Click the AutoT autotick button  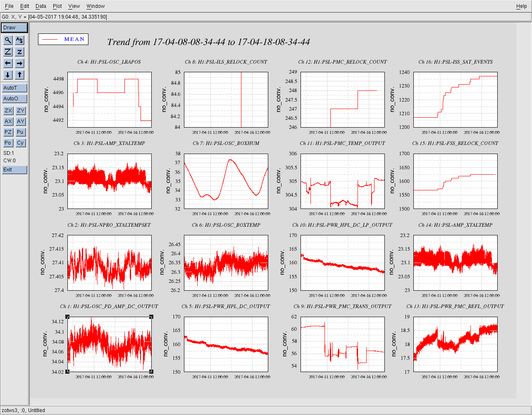click(x=14, y=88)
